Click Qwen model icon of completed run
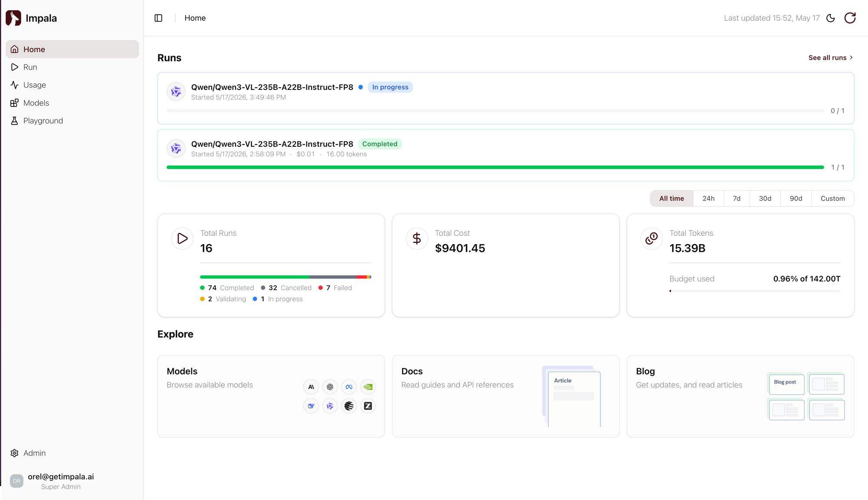868x500 pixels. point(176,148)
